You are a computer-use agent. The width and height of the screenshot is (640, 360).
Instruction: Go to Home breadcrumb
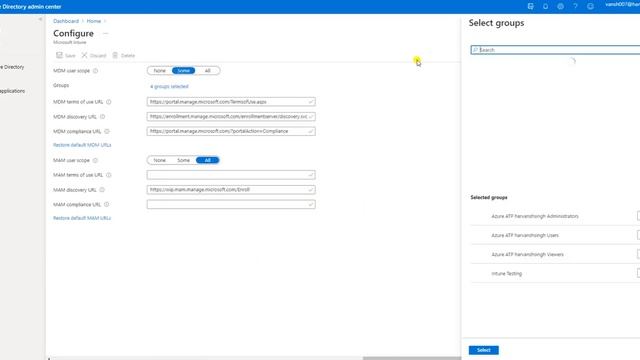point(93,21)
